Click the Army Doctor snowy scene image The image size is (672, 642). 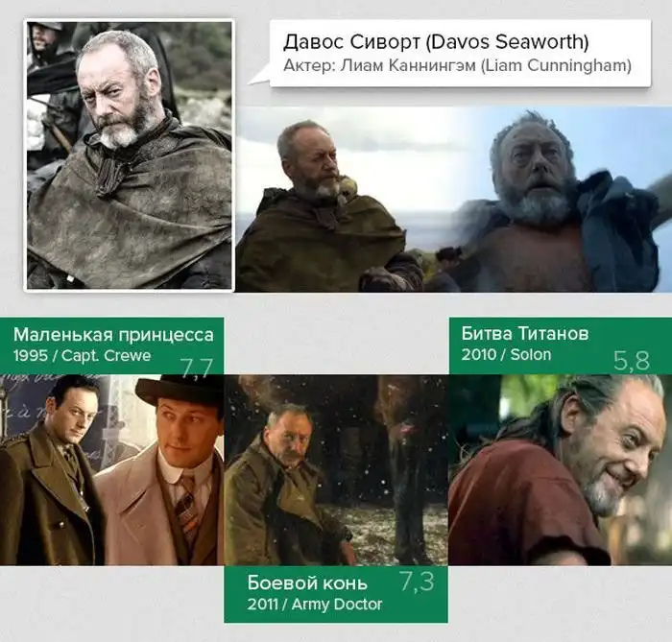click(336, 470)
